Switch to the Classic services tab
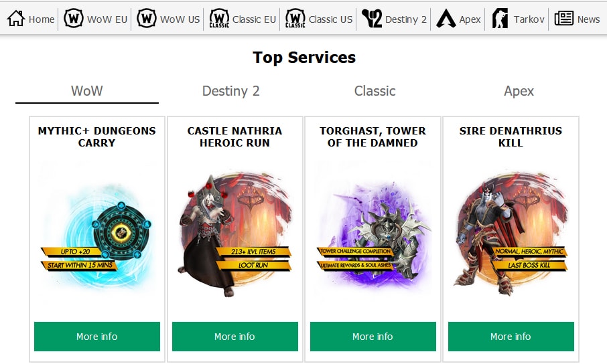607x364 pixels. tap(375, 91)
